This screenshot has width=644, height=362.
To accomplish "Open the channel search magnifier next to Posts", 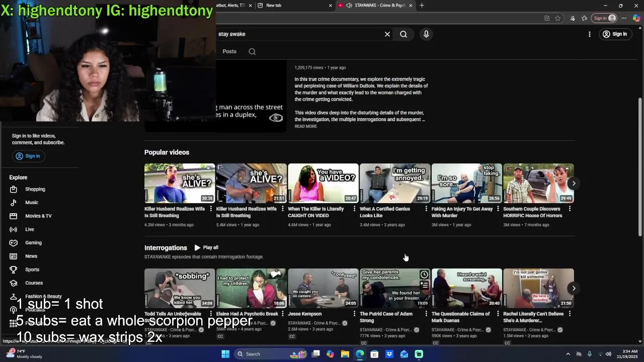I will (x=252, y=51).
